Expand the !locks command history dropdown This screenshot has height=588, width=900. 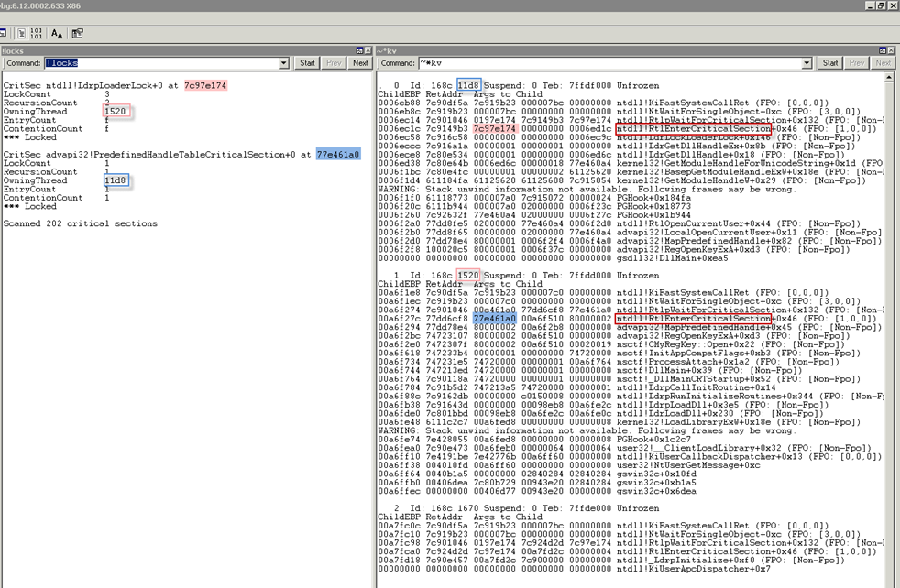285,63
